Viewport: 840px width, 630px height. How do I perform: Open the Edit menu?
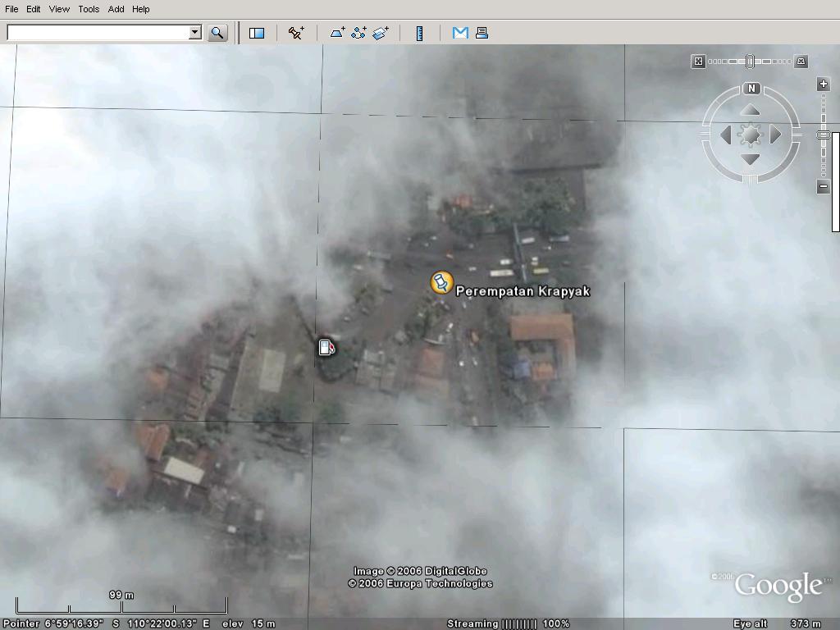(33, 9)
